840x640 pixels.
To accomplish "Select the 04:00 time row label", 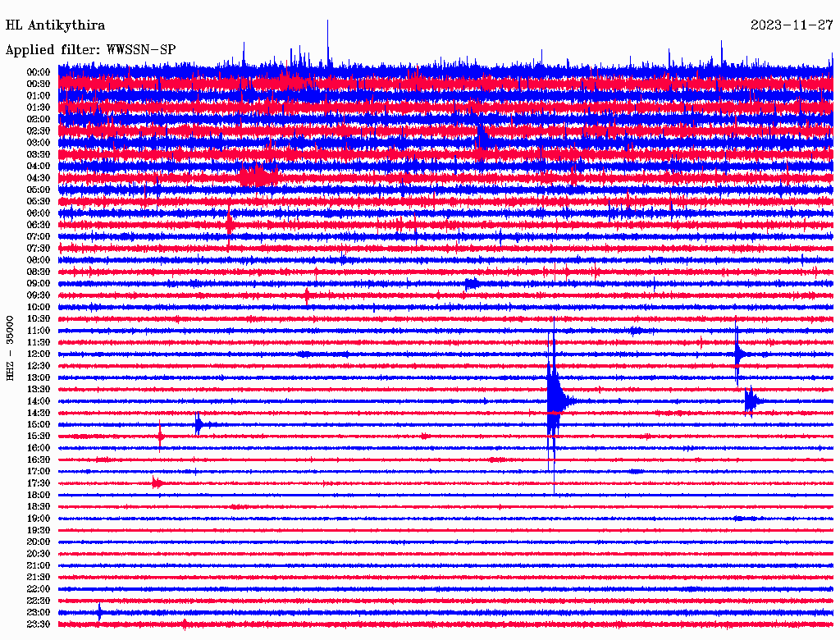I will (39, 167).
